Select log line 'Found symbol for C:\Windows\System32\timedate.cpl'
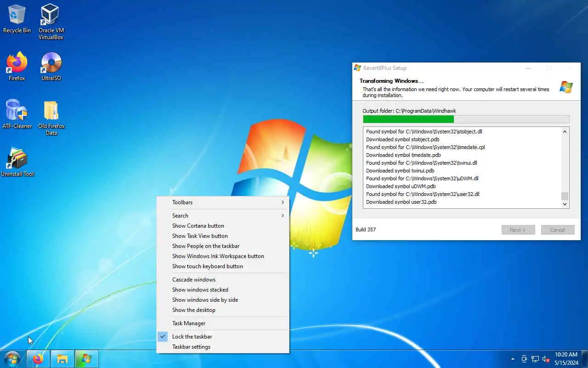Image resolution: width=588 pixels, height=368 pixels. pos(425,147)
